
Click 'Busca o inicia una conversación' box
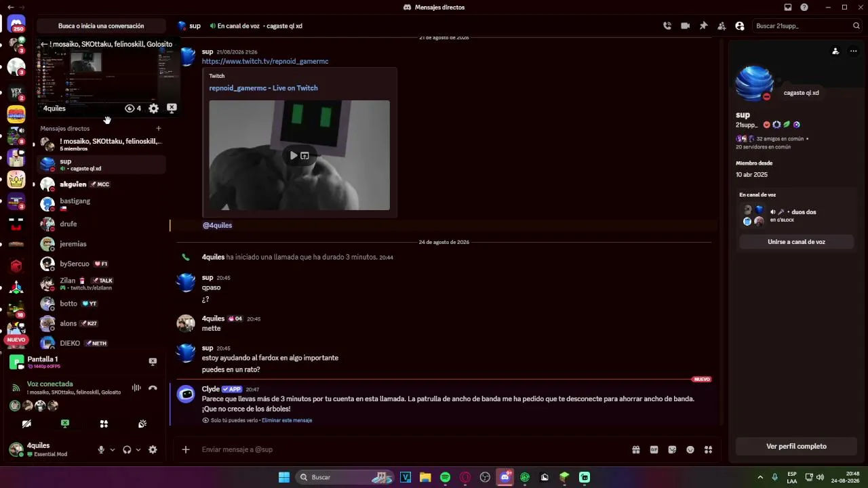101,26
